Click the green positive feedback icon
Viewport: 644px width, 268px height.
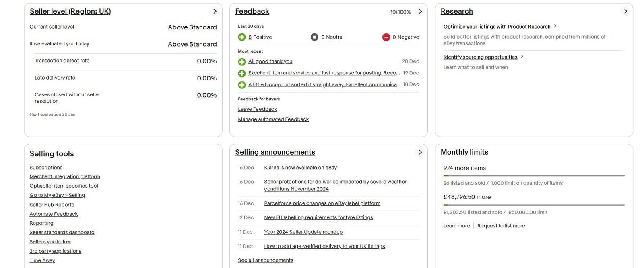coord(242,37)
